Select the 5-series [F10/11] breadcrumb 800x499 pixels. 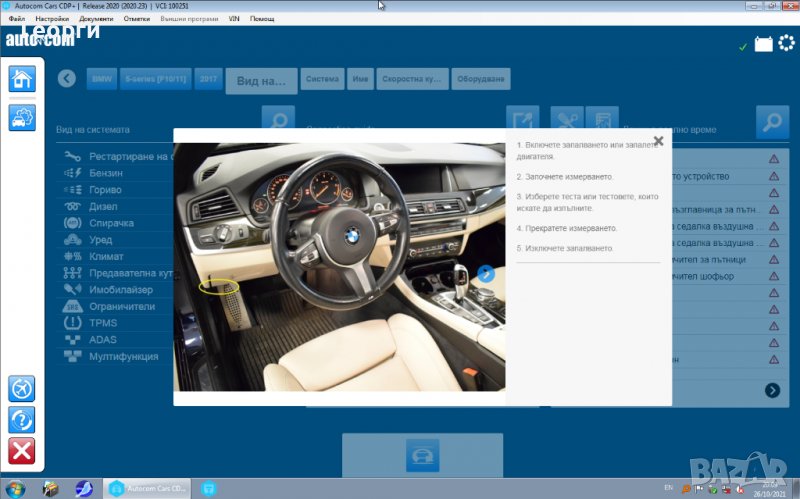[155, 79]
